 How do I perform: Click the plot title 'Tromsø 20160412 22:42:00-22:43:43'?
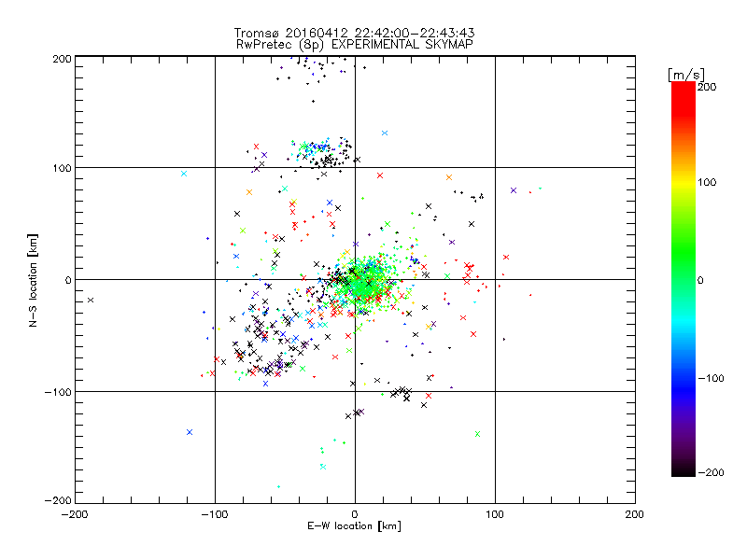coord(354,33)
